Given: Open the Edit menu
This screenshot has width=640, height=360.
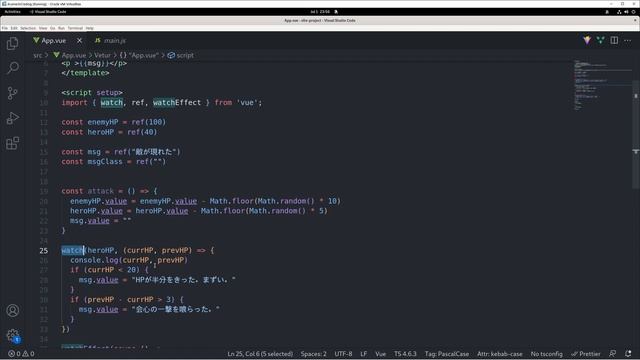Looking at the screenshot, I should tap(14, 28).
